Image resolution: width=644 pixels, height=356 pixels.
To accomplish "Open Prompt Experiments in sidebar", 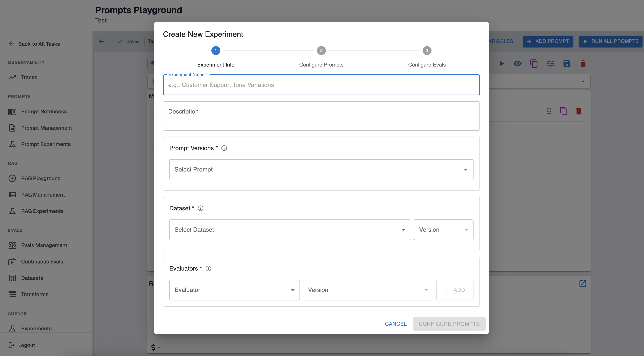I will click(x=46, y=144).
